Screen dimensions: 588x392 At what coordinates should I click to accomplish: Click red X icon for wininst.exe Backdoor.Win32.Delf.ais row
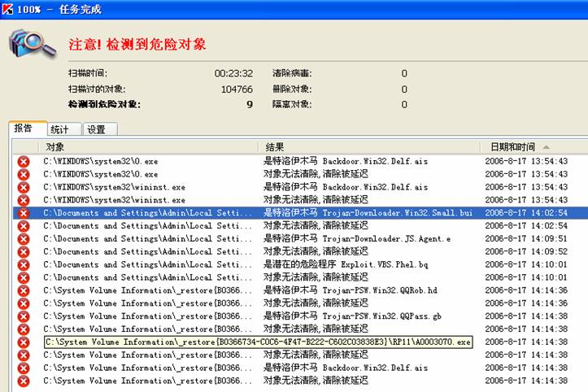pyautogui.click(x=24, y=187)
